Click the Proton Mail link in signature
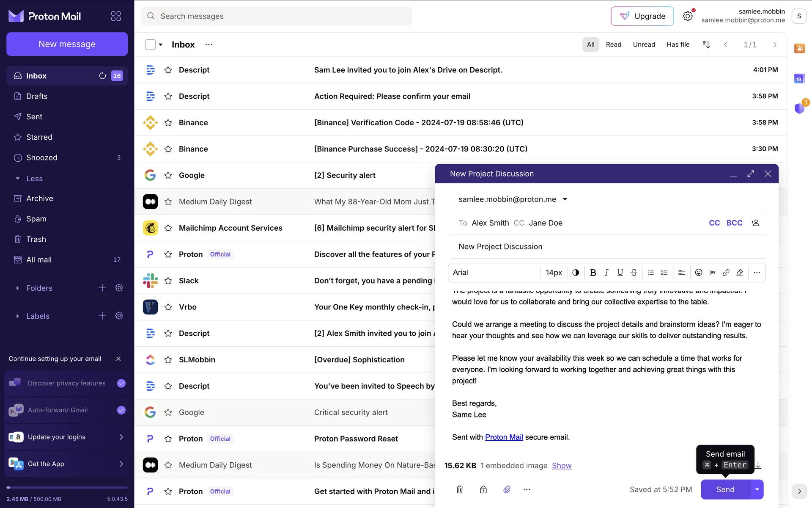Viewport: 812px width, 508px height. [x=504, y=437]
